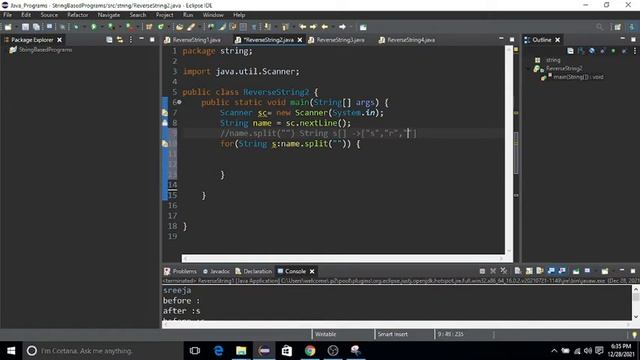640x360 pixels.
Task: Open the Run menu
Action: [x=188, y=15]
